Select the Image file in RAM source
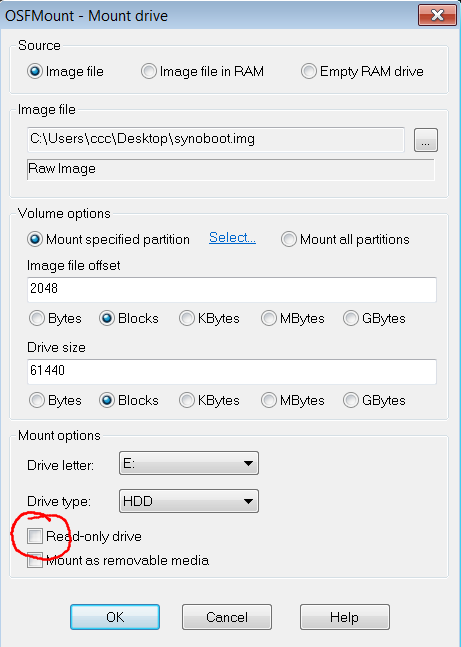Screen dimensions: 461x647 tap(202, 71)
